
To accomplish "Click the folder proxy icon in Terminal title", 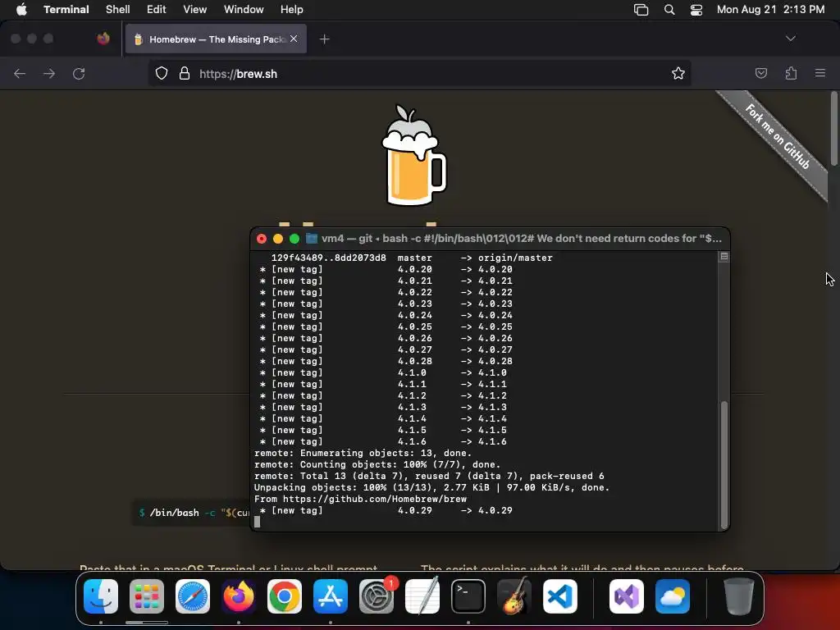I will (x=311, y=239).
